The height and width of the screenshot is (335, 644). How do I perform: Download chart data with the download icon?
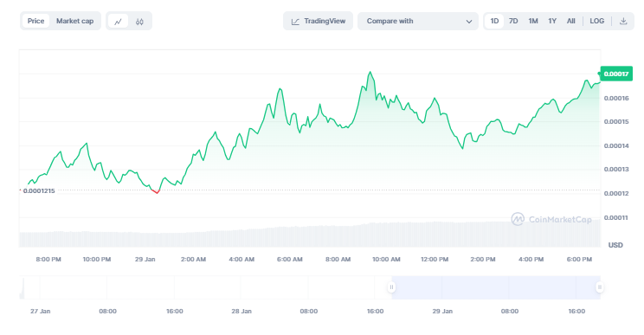tap(623, 21)
